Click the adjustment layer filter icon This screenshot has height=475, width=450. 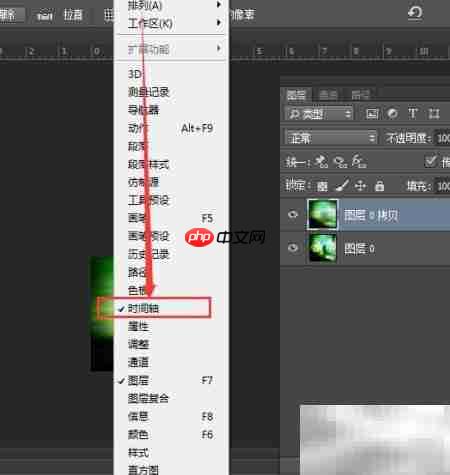point(392,114)
